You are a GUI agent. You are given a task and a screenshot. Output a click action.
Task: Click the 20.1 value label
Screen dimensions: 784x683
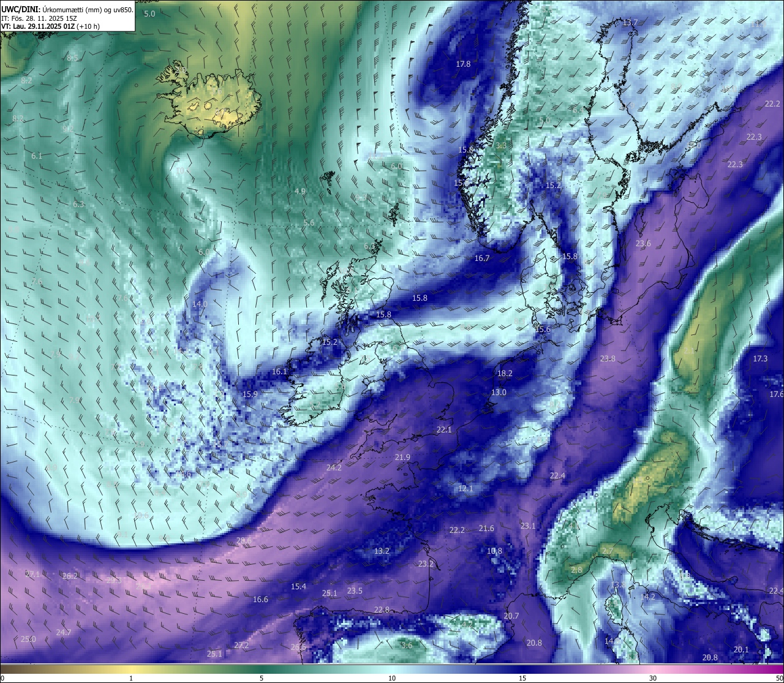[x=741, y=650]
